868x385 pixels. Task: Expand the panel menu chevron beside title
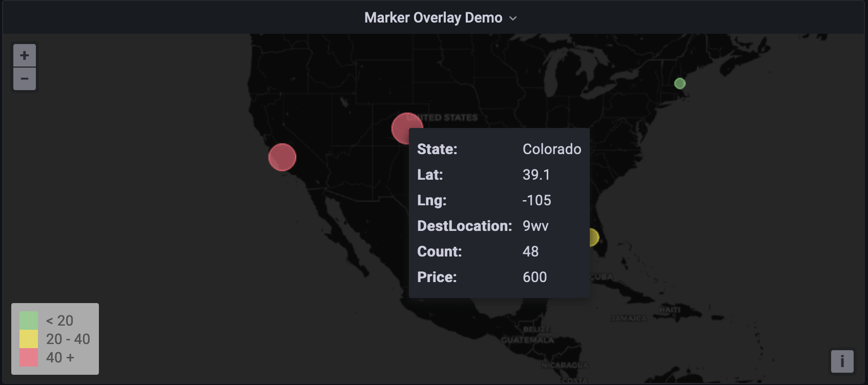pos(513,18)
